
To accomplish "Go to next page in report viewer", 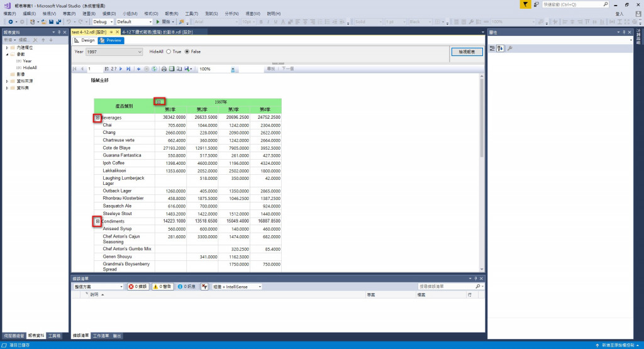I will [121, 69].
